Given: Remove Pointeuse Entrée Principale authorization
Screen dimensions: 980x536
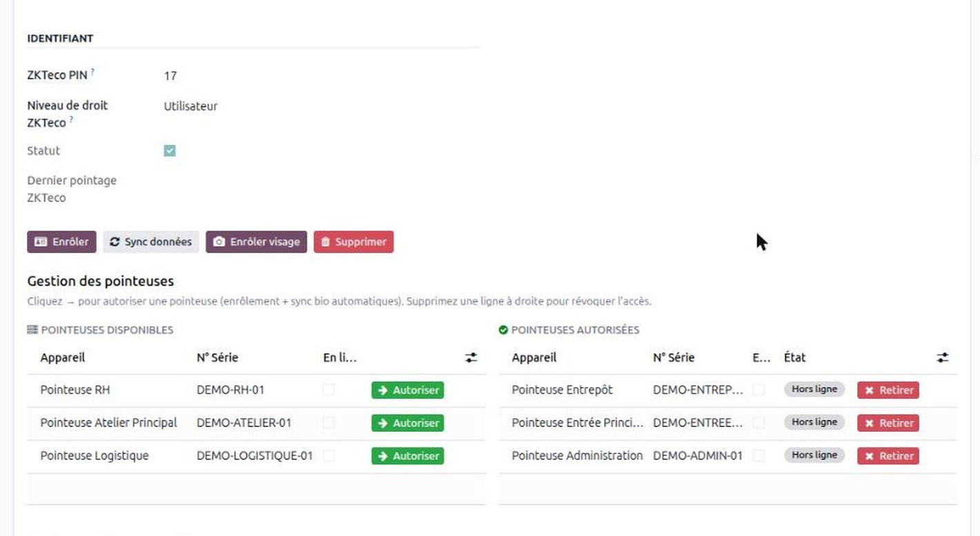Looking at the screenshot, I should (888, 423).
